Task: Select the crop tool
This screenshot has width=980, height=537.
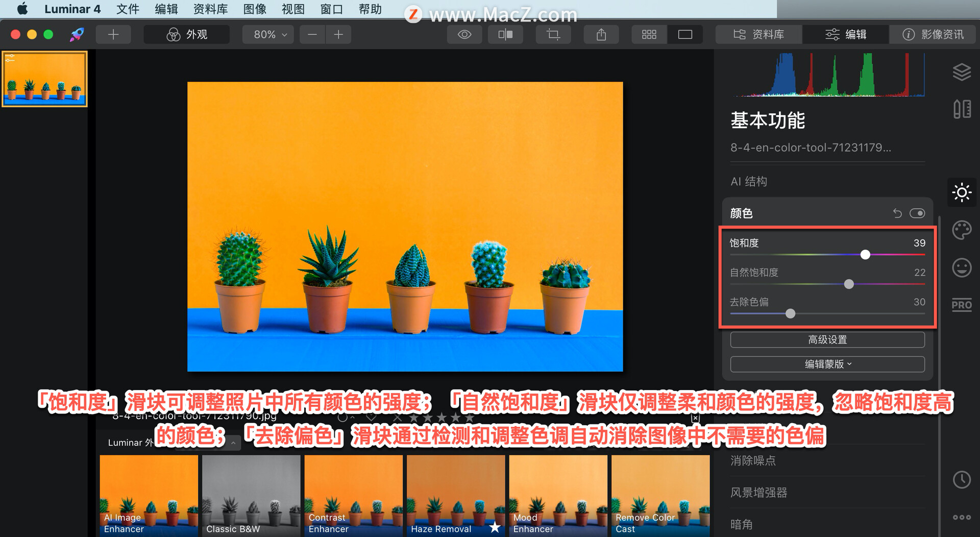Action: (553, 34)
